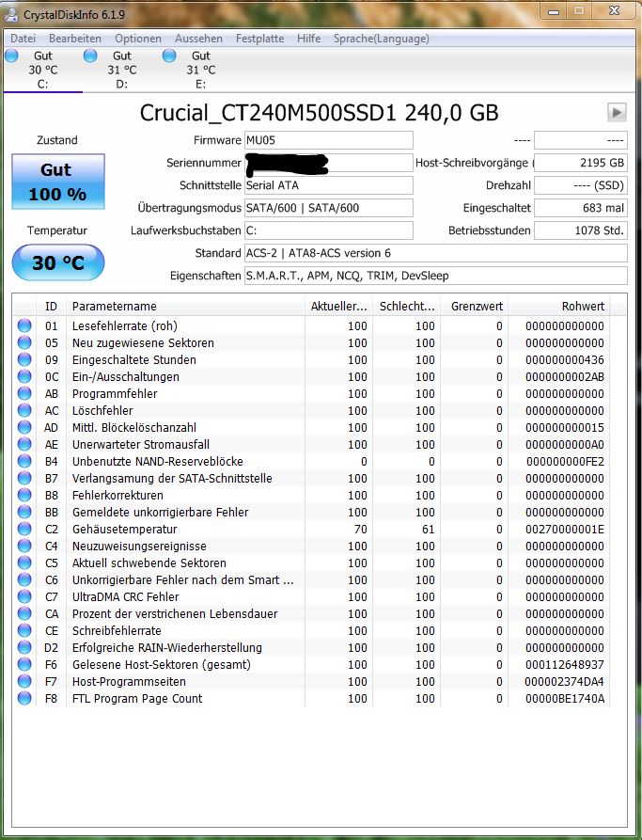Select drive D: tab
This screenshot has width=642, height=840.
coord(121,70)
